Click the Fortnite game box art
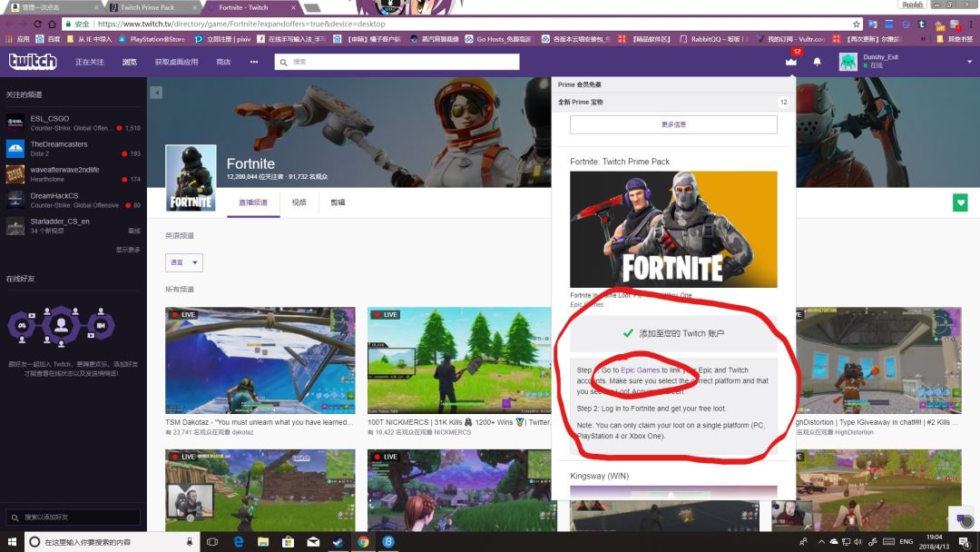This screenshot has height=552, width=980. 191,178
